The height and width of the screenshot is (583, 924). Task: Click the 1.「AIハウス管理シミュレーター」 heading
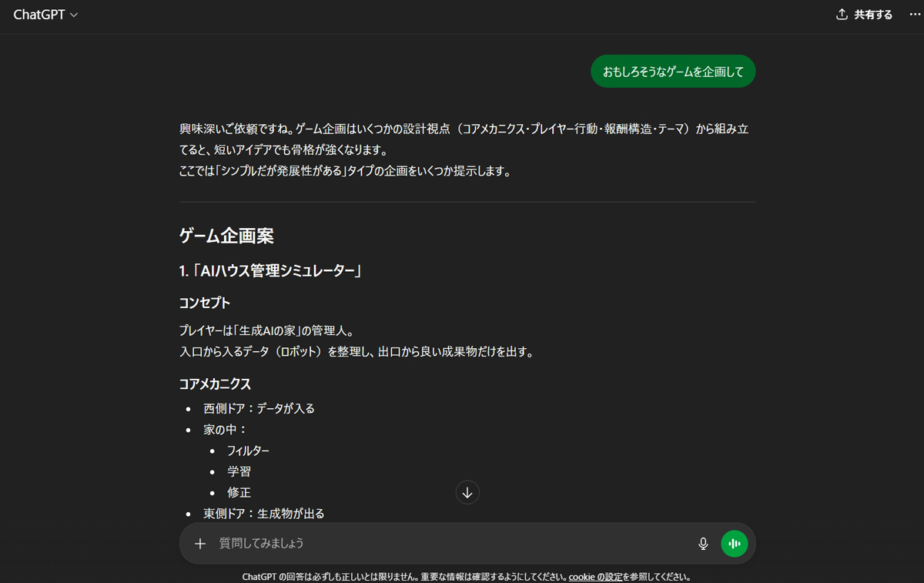[x=270, y=271]
